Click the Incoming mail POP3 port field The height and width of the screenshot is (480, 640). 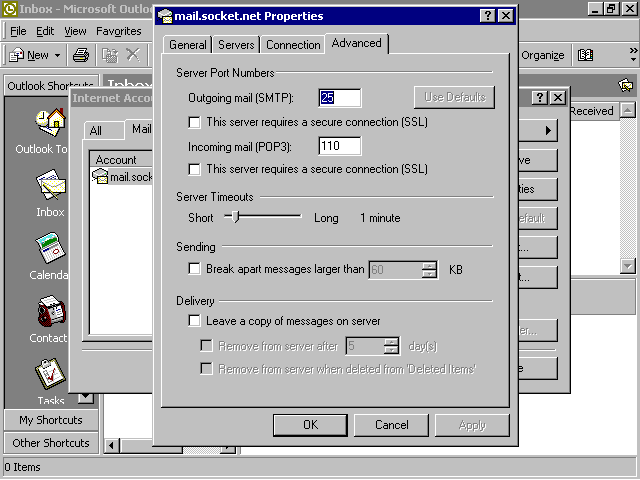pyautogui.click(x=340, y=146)
